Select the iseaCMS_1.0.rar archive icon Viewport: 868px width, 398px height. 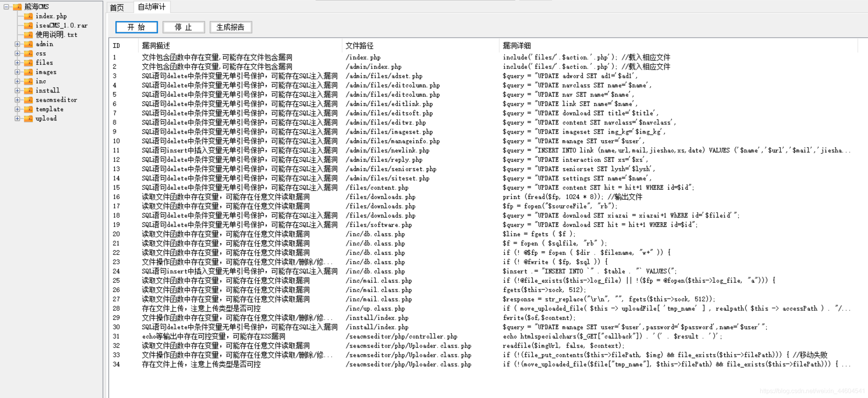coord(29,25)
